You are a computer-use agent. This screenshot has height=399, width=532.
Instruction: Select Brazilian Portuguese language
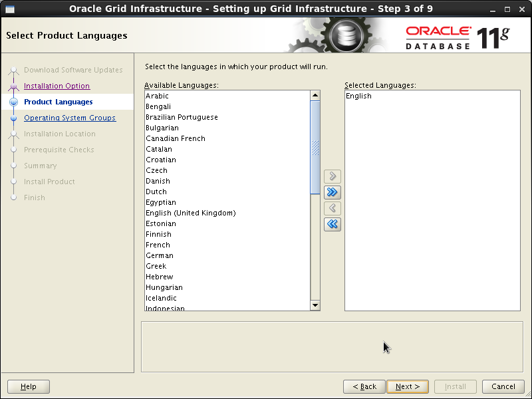click(227, 117)
